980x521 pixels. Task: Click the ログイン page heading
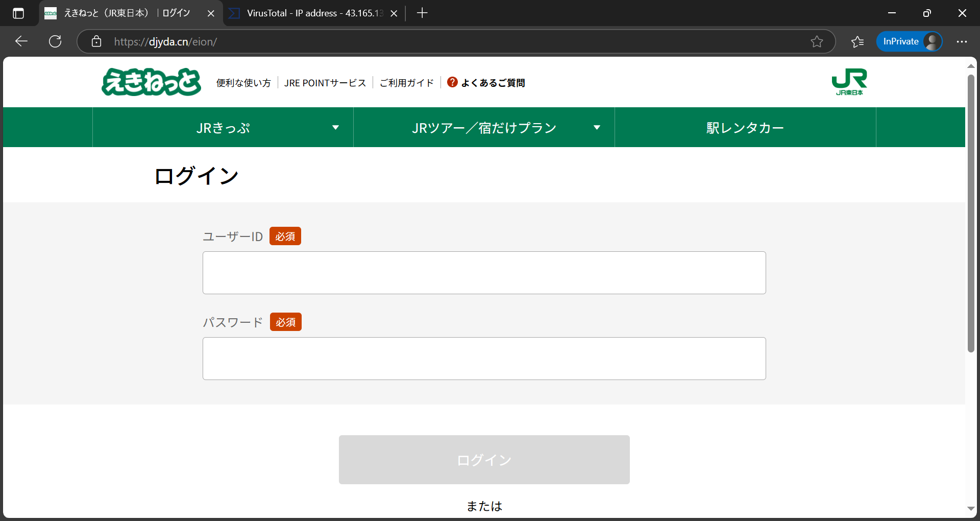(197, 176)
